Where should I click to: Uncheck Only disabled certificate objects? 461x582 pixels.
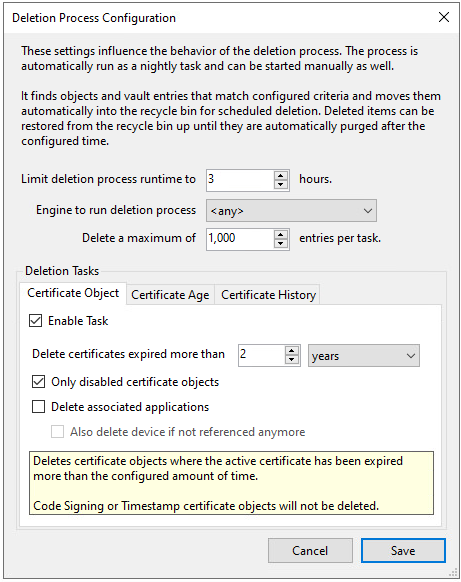click(x=39, y=382)
